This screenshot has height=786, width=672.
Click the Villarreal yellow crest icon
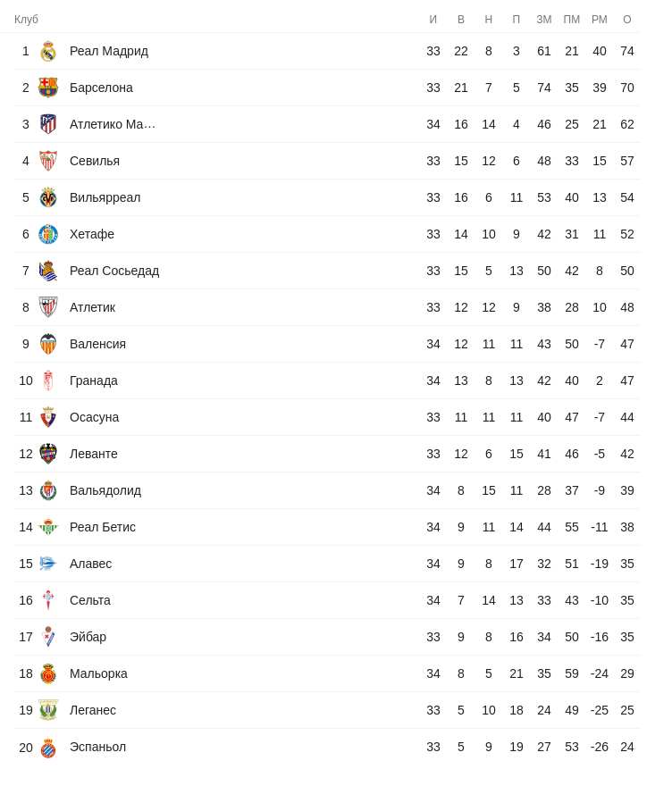(48, 197)
